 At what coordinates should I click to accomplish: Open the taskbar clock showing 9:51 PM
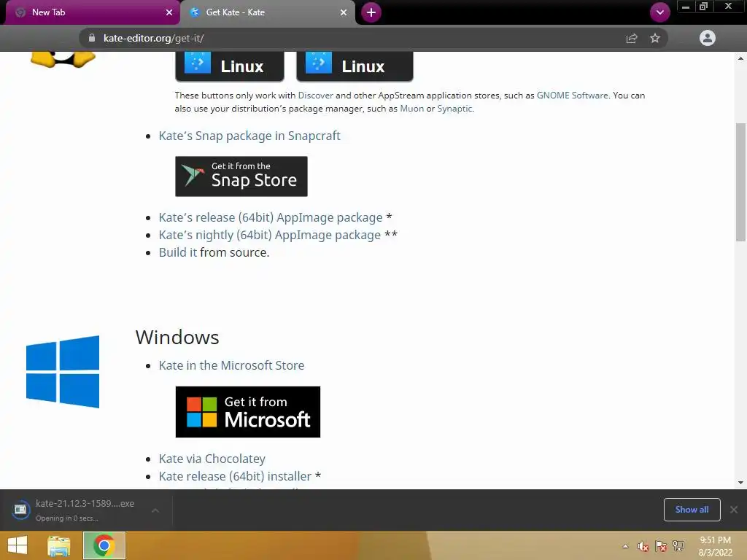(715, 546)
